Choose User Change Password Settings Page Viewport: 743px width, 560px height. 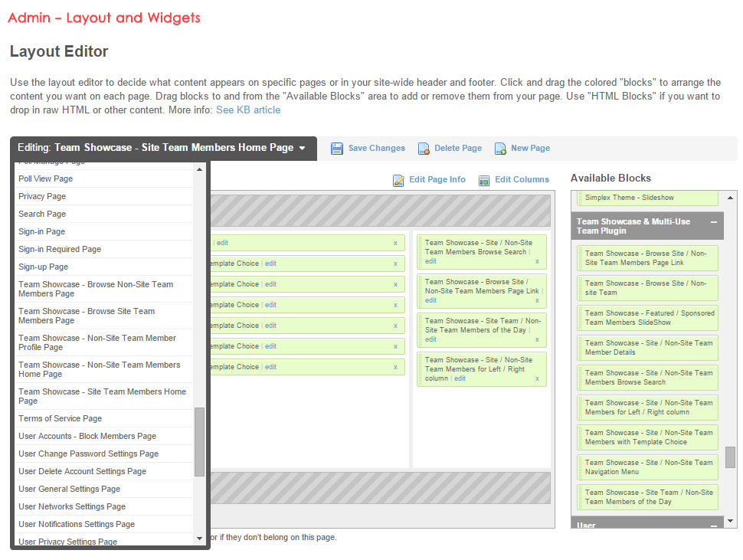[x=88, y=454]
